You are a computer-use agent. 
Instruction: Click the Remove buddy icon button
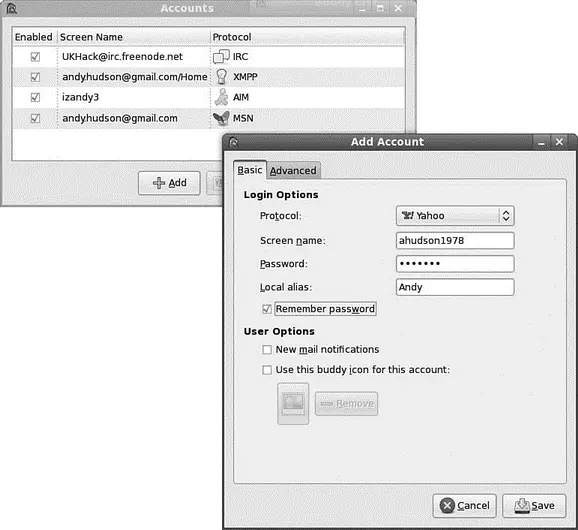(x=347, y=404)
